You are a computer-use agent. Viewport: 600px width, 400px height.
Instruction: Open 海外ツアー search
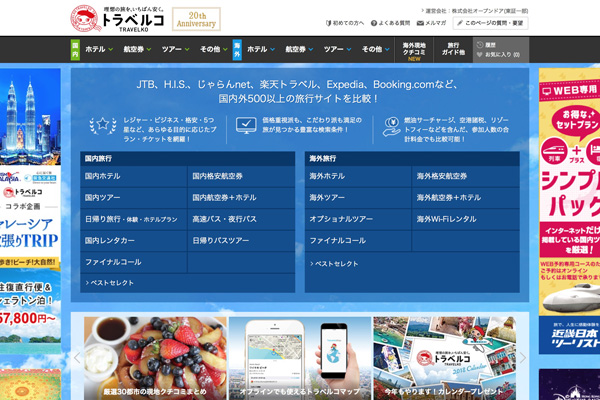(358, 198)
